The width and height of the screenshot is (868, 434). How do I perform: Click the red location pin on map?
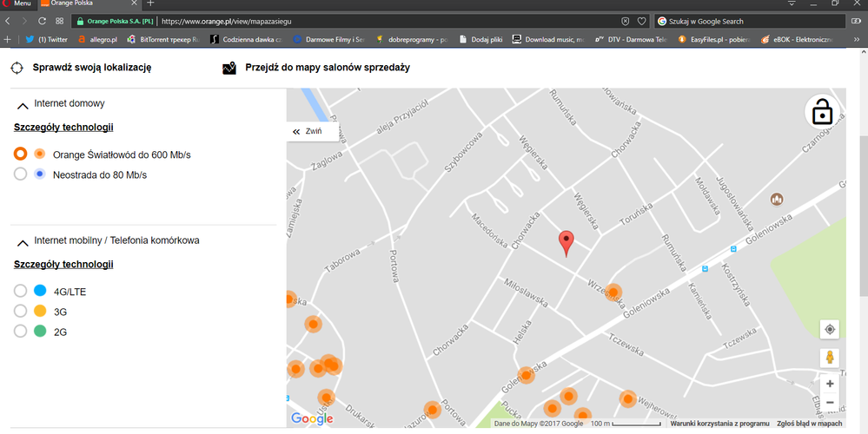pos(566,243)
